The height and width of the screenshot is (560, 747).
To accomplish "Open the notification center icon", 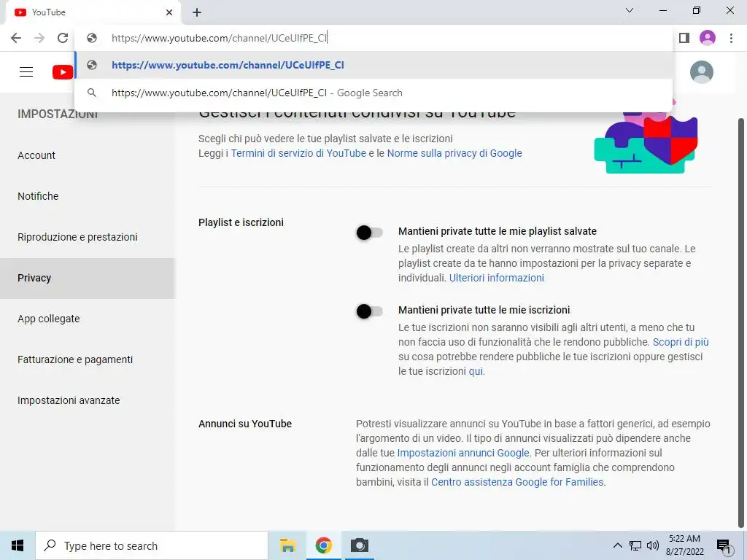I will coord(724,546).
